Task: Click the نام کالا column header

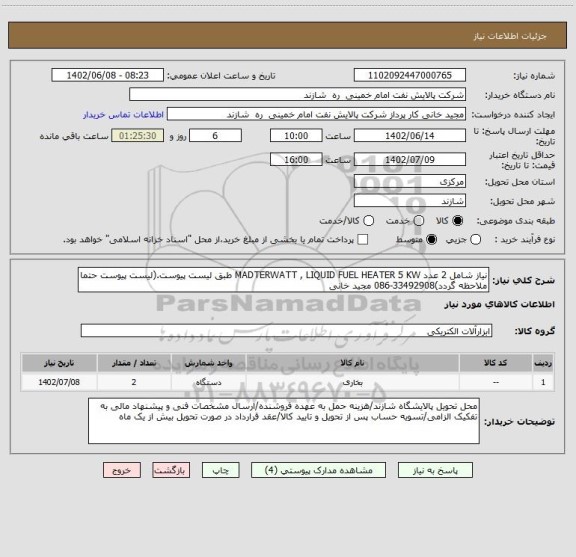Action: coord(352,363)
